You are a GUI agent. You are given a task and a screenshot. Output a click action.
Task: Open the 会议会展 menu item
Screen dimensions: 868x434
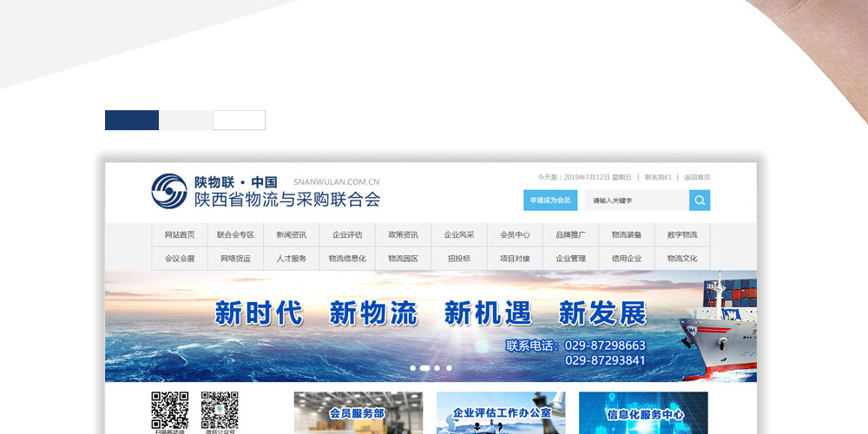pyautogui.click(x=180, y=259)
